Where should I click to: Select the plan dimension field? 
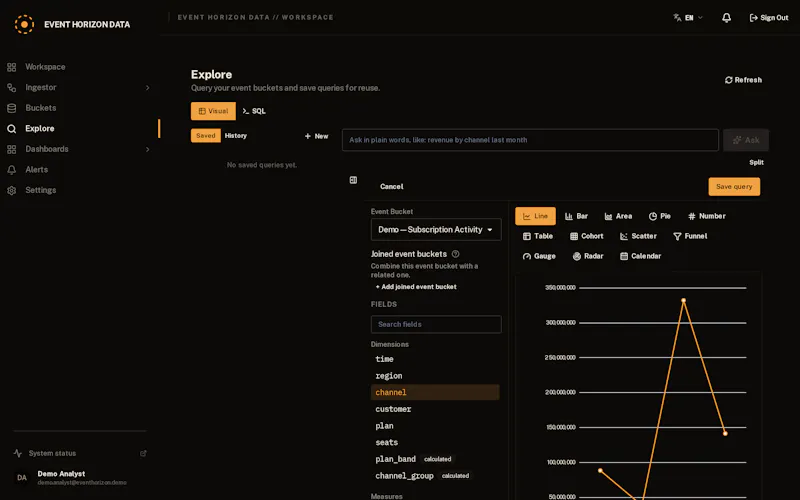(x=435, y=426)
